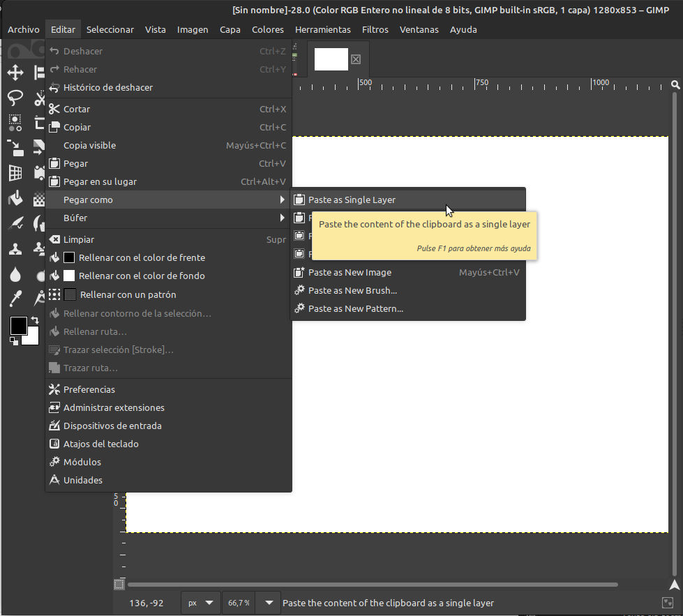683x616 pixels.
Task: Open the Vista menu
Action: (x=155, y=29)
